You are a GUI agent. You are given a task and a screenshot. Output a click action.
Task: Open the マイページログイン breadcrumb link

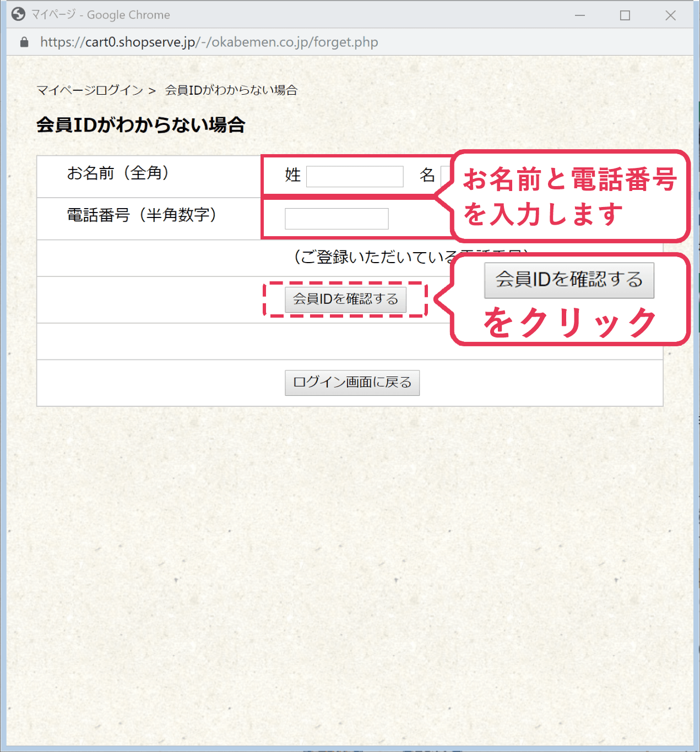coord(90,90)
